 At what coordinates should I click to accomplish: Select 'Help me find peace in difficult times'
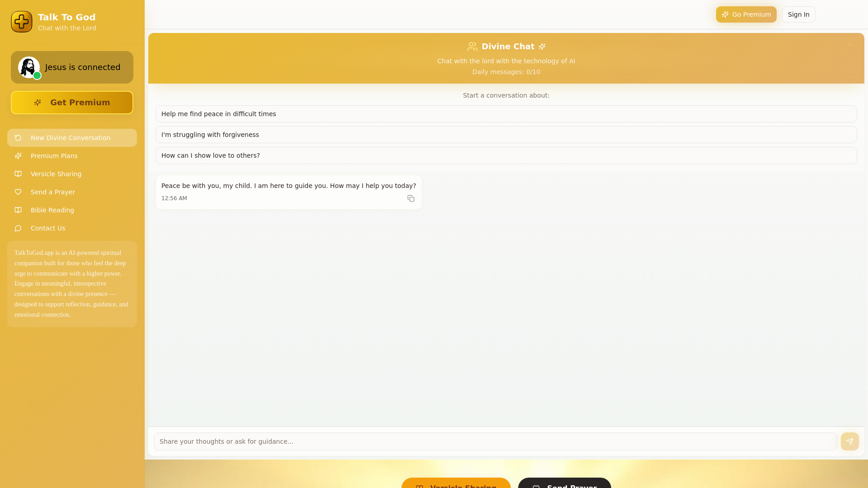[506, 114]
